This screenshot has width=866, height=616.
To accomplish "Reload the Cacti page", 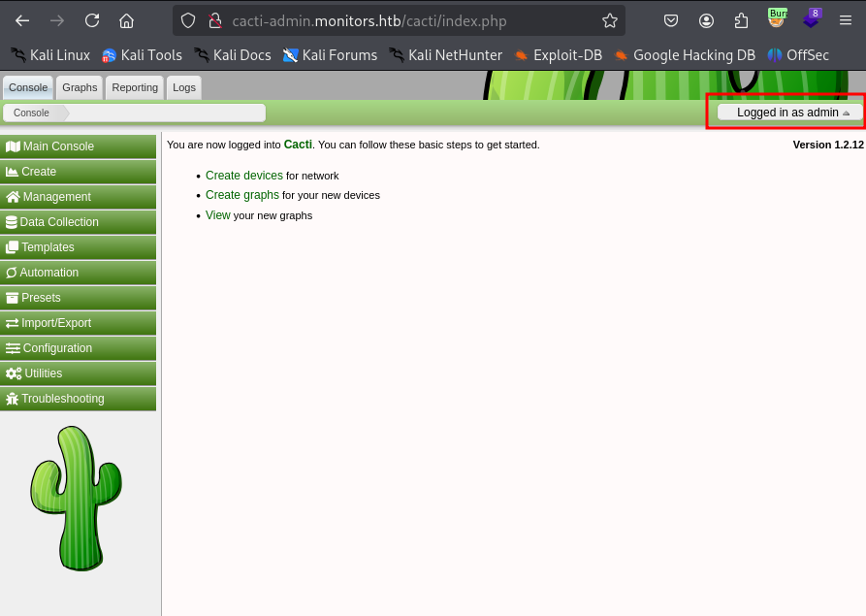I will coord(92,21).
